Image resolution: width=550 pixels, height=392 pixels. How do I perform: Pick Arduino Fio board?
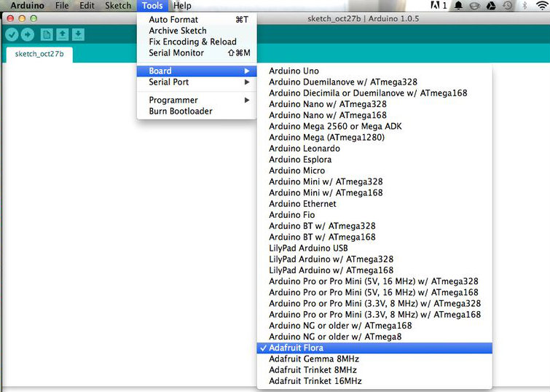(x=374, y=215)
